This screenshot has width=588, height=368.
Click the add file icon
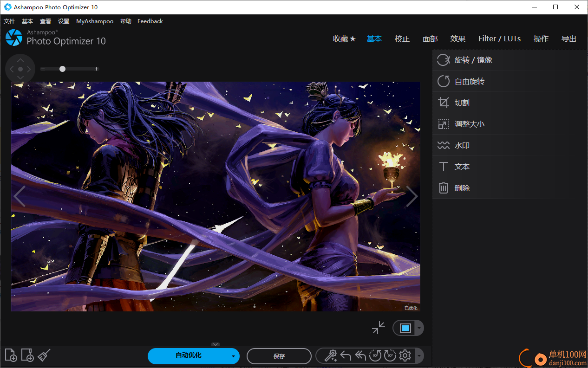(x=11, y=355)
